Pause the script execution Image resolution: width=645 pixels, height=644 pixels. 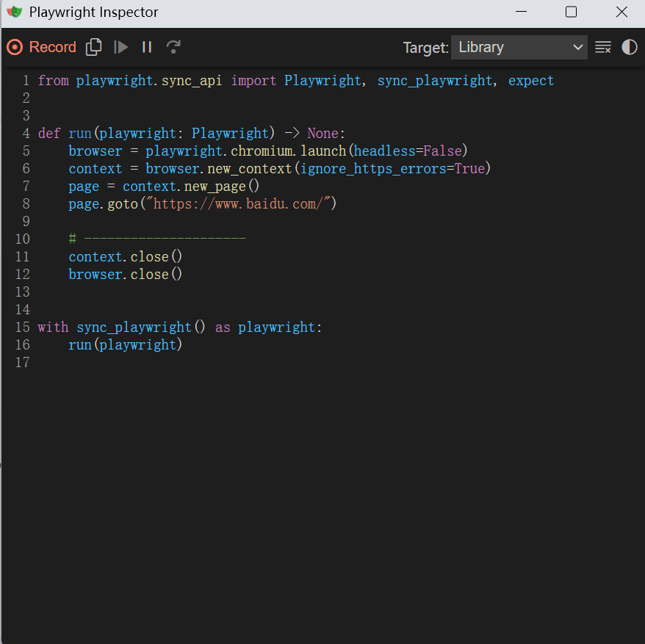147,47
